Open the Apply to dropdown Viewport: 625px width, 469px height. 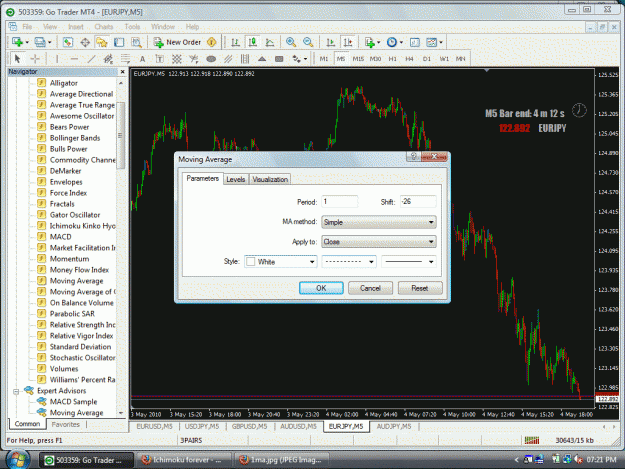379,241
